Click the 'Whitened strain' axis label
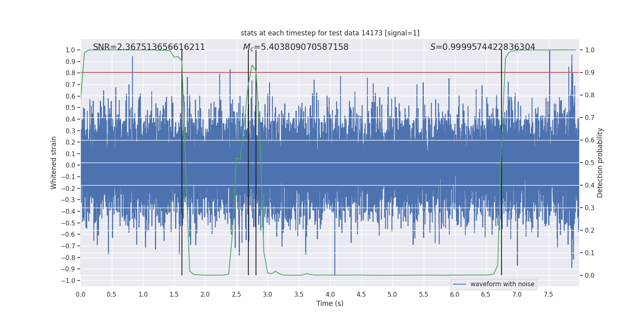The height and width of the screenshot is (322, 644). (54, 163)
